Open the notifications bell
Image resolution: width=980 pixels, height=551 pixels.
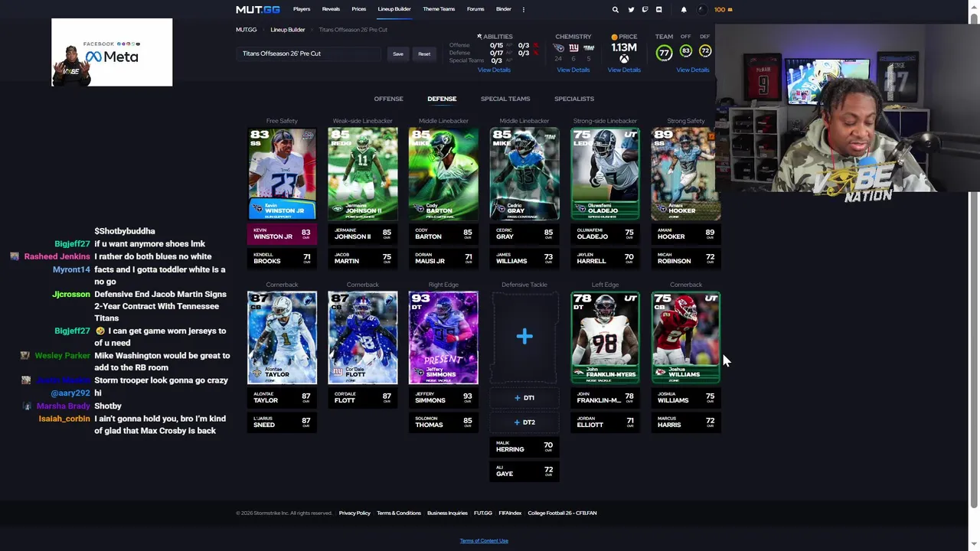tap(684, 10)
